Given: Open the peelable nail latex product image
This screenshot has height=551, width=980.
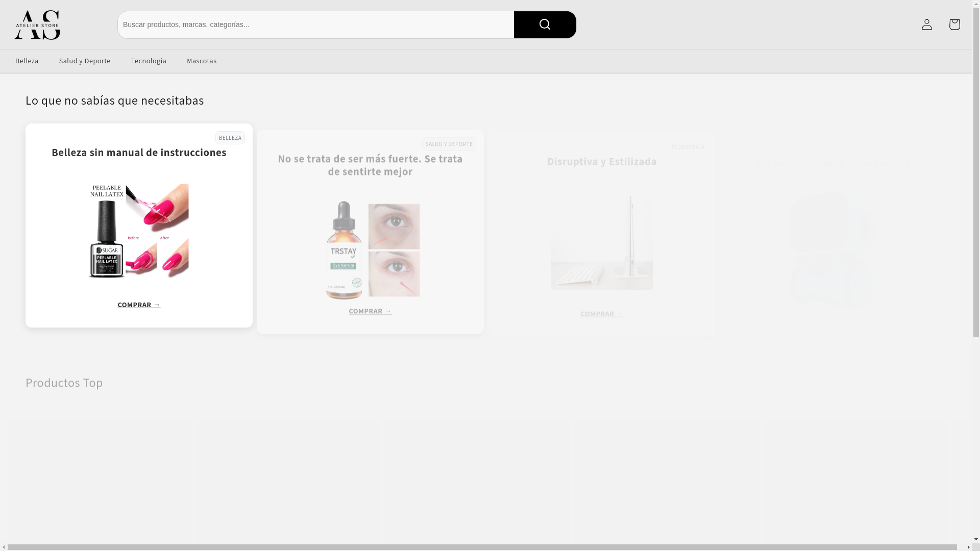Looking at the screenshot, I should tap(139, 231).
